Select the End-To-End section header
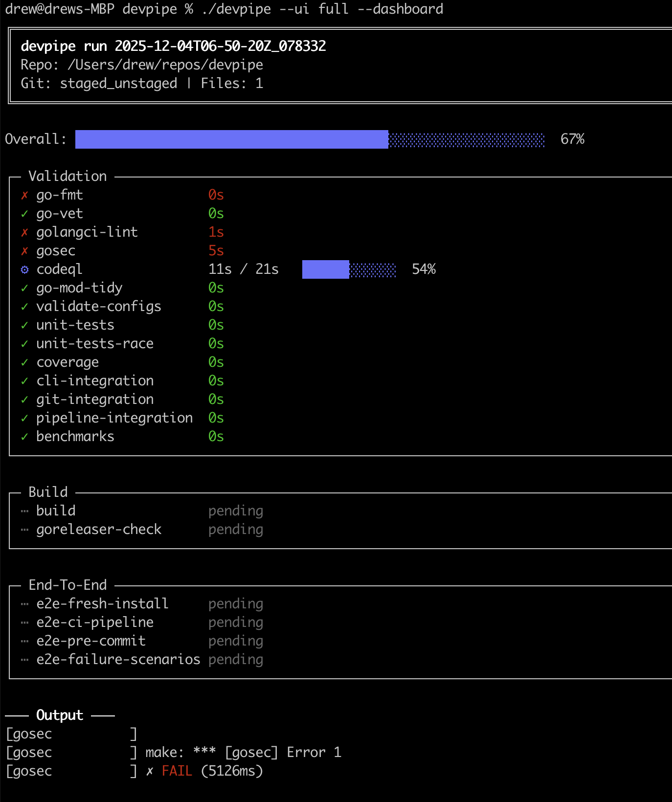Image resolution: width=672 pixels, height=802 pixels. point(67,585)
